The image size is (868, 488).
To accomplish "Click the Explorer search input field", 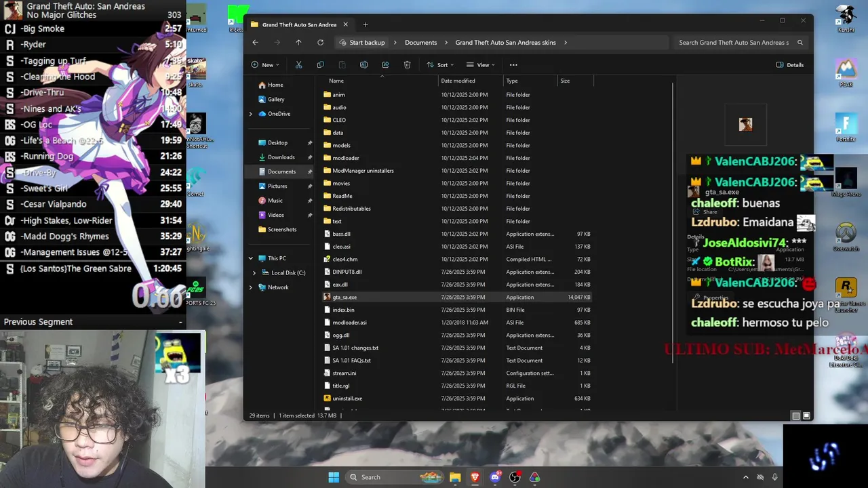I will [734, 43].
